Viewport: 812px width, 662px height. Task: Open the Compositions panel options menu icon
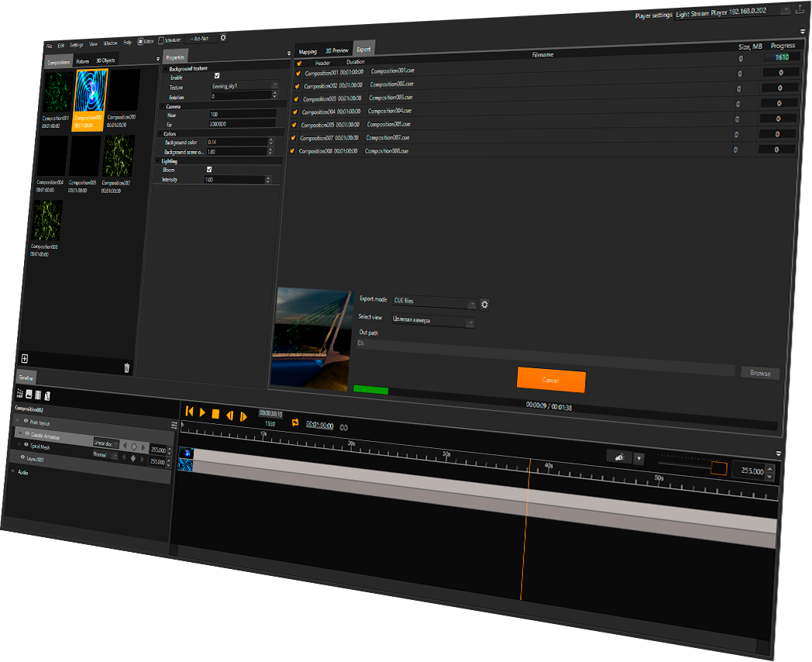coord(158,59)
